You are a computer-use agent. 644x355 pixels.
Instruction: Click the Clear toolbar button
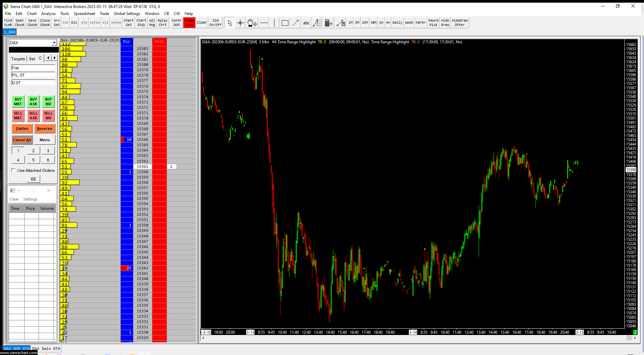coord(202,23)
